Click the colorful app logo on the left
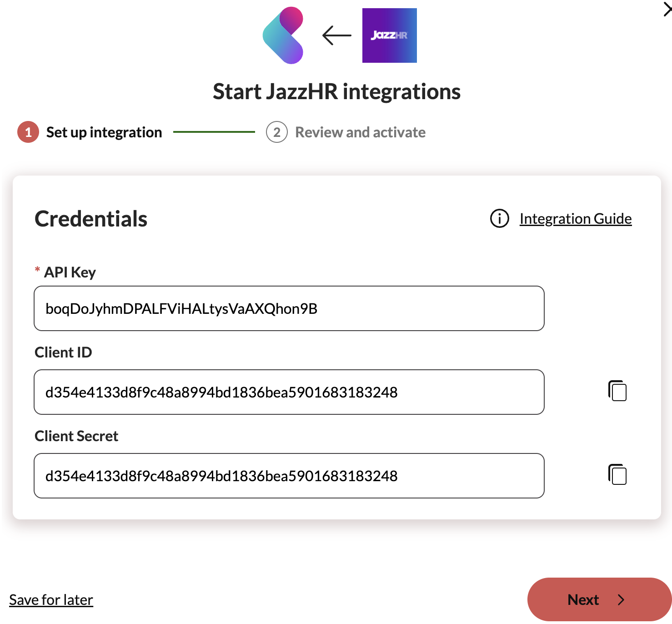This screenshot has height=624, width=672. click(x=282, y=35)
